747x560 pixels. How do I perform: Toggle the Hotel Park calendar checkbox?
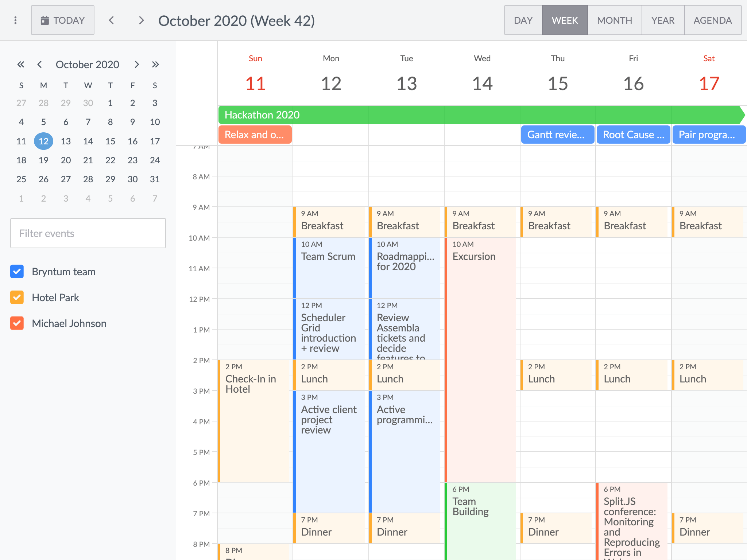coord(17,297)
